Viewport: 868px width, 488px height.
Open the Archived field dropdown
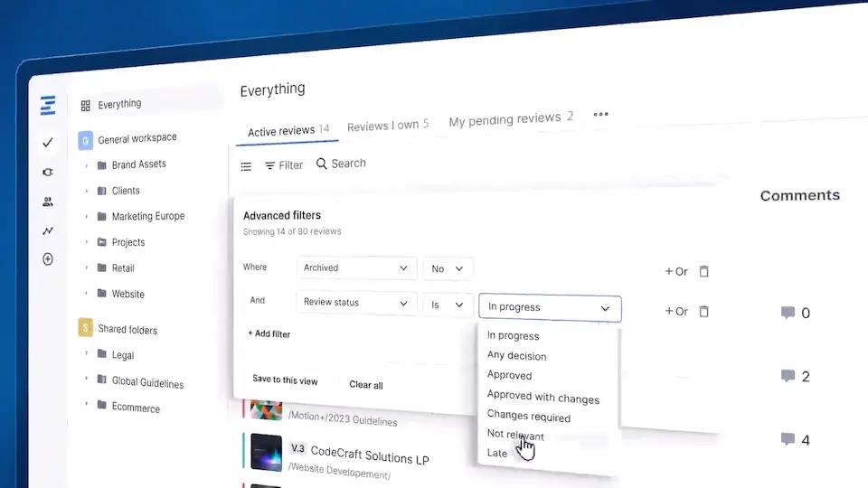coord(356,268)
